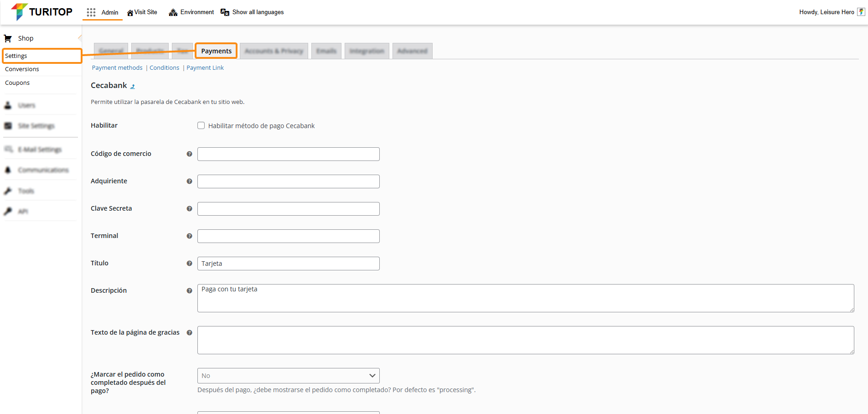Viewport: 868px width, 414px height.
Task: Click the arrow icon next to Cecabank heading
Action: pyautogui.click(x=133, y=86)
